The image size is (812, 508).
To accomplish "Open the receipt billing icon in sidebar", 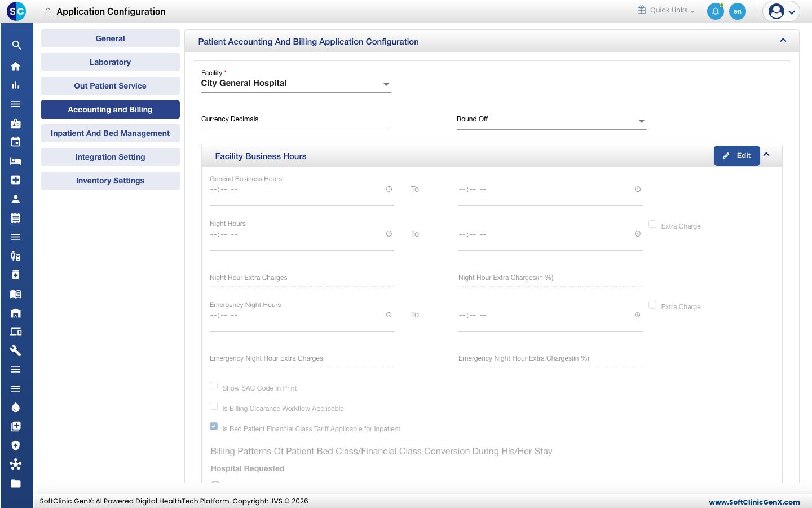I will pyautogui.click(x=16, y=218).
